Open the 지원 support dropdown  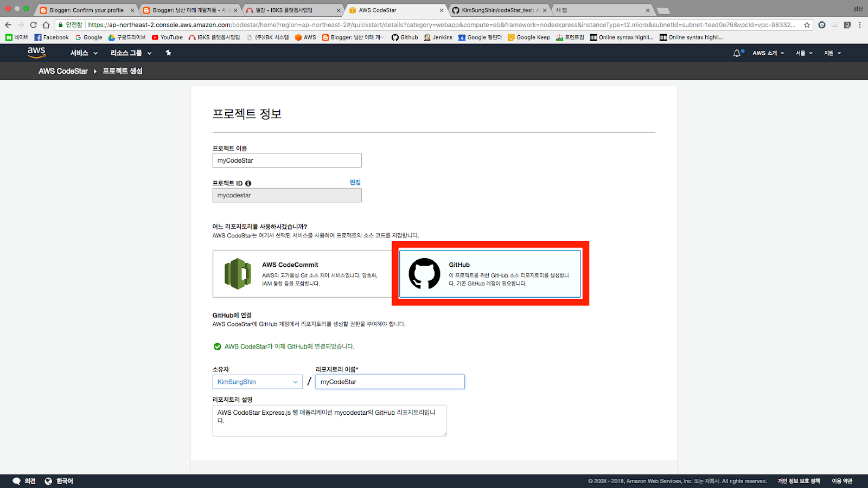click(x=832, y=53)
